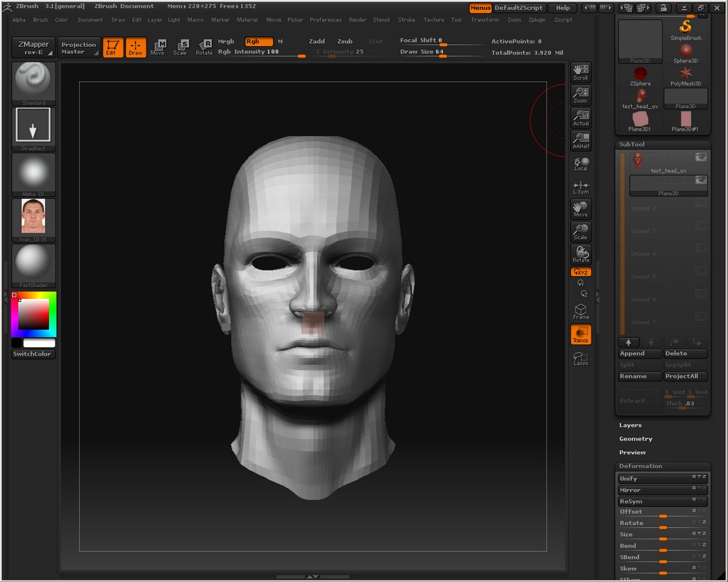The image size is (728, 582).
Task: Toggle the Transp transparency button
Action: [x=581, y=334]
